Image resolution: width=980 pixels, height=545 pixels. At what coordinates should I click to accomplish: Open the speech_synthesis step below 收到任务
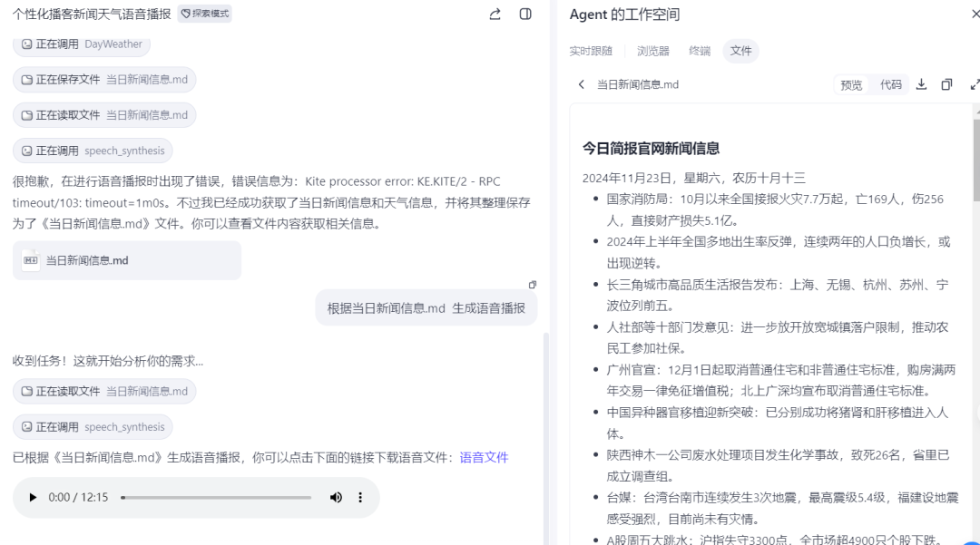[93, 427]
